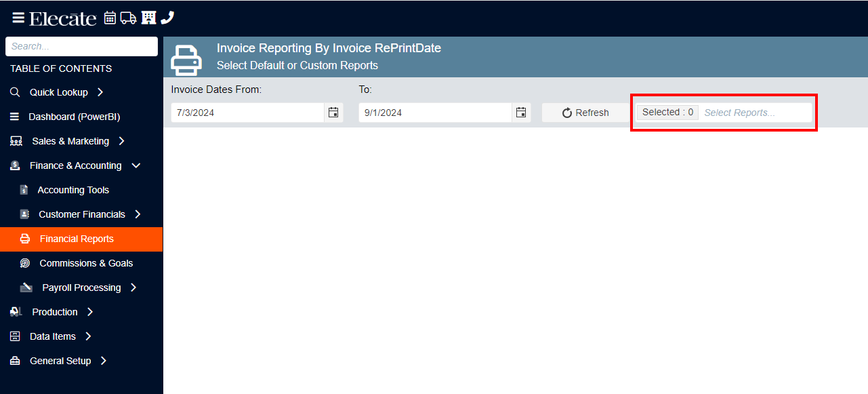Open the To date calendar picker
The image size is (868, 394).
point(521,113)
